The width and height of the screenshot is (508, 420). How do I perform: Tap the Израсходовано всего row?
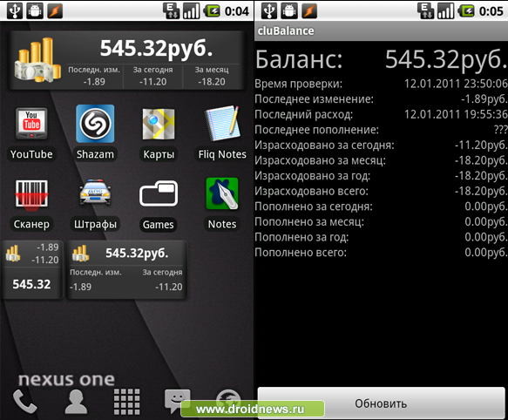pyautogui.click(x=381, y=191)
